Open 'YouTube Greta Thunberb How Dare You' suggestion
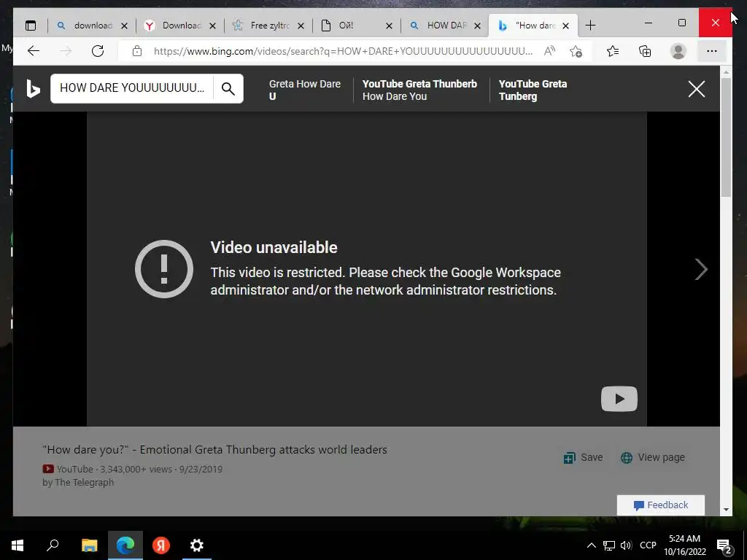 pyautogui.click(x=419, y=90)
